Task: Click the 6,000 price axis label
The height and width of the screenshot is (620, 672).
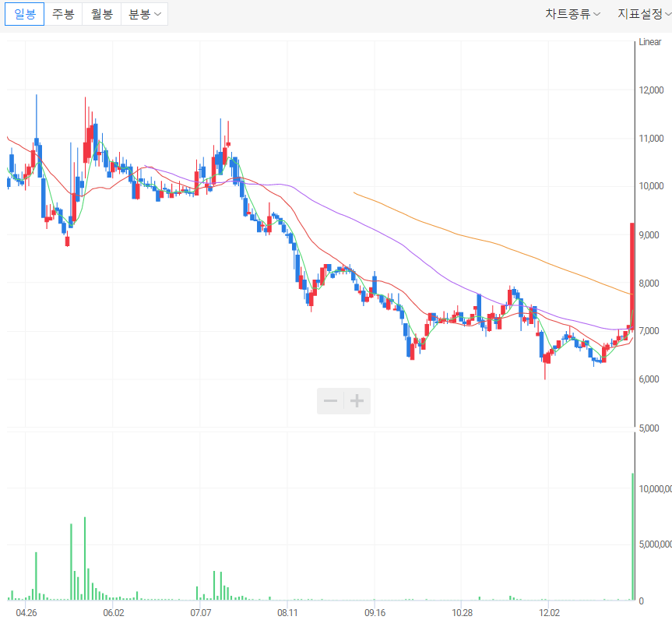Action: coord(649,379)
